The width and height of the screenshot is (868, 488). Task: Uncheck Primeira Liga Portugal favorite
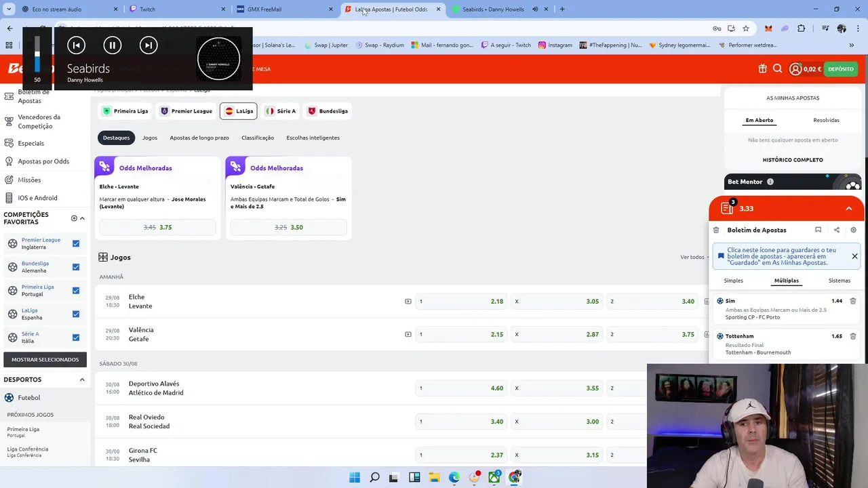click(76, 290)
